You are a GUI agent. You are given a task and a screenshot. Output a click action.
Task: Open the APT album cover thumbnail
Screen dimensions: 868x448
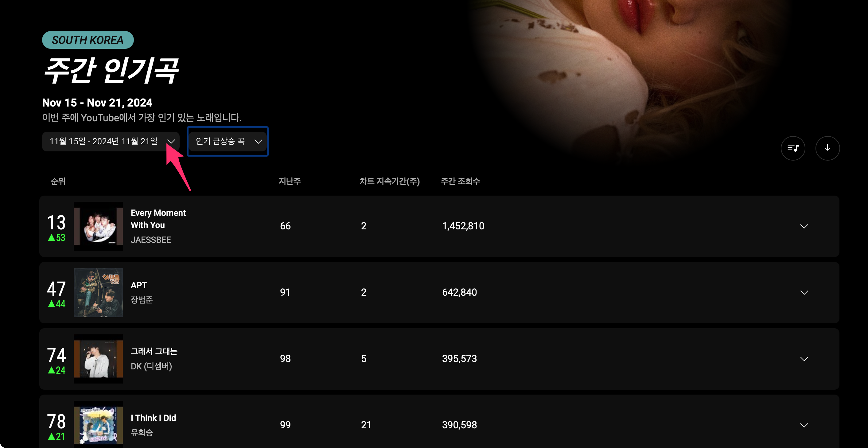(x=98, y=293)
